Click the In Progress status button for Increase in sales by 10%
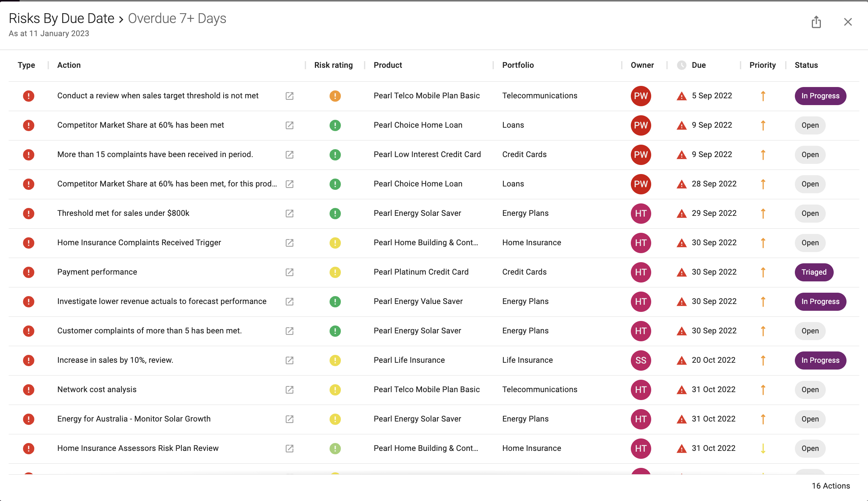The width and height of the screenshot is (868, 501). tap(820, 360)
